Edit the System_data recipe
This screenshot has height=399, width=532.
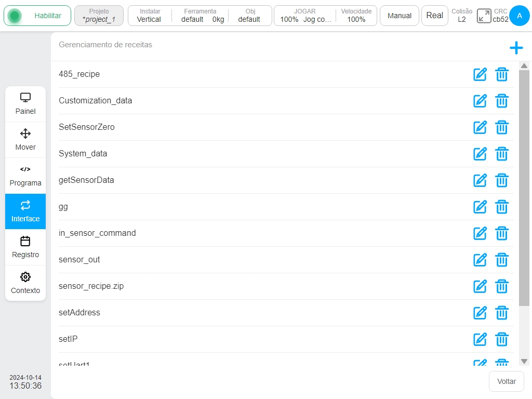[x=480, y=154]
